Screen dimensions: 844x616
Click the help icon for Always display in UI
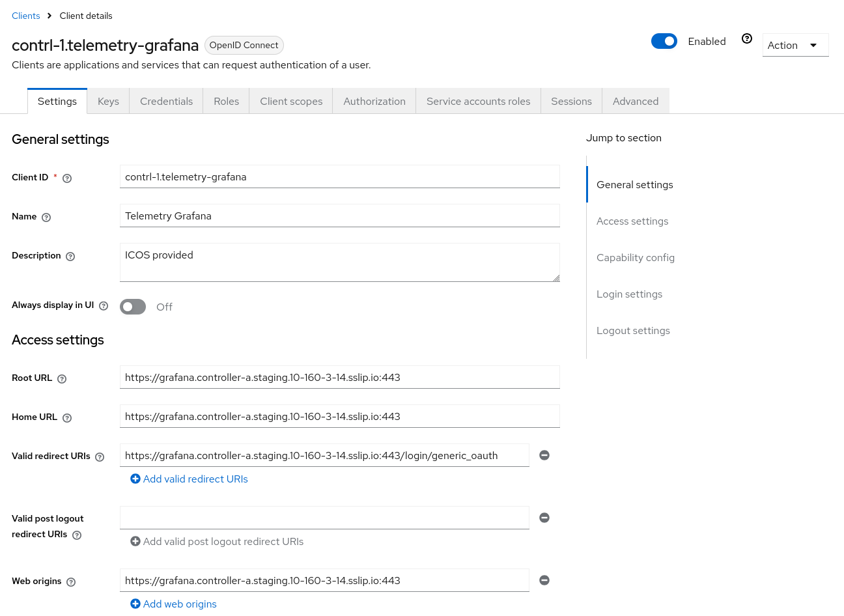(x=104, y=306)
